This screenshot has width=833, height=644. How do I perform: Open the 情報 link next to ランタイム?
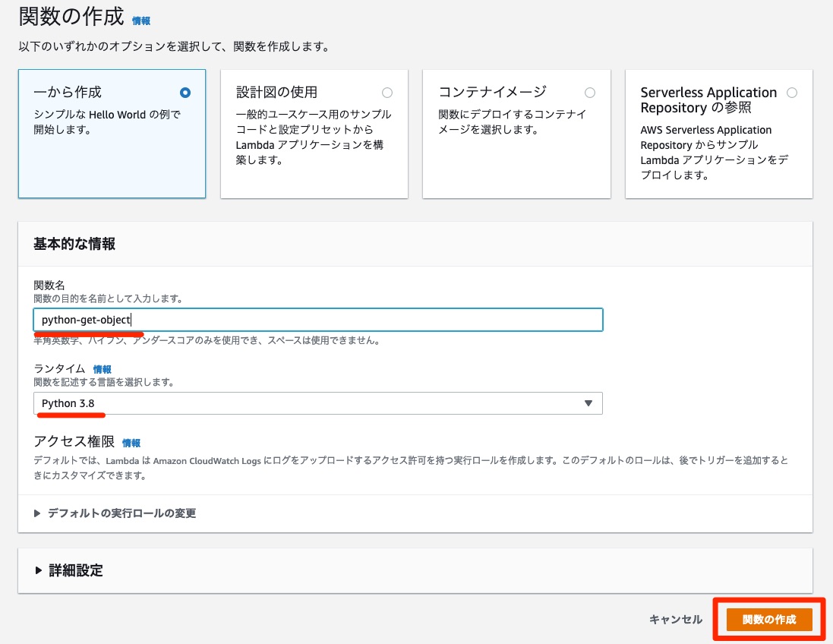pos(102,369)
